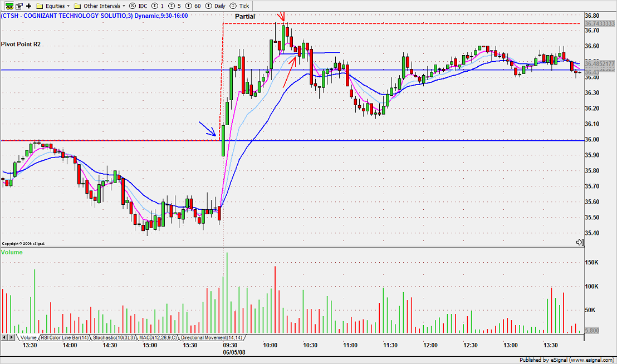Select the MACD(12,26,9,C) tab
617x364 pixels.
pos(158,338)
